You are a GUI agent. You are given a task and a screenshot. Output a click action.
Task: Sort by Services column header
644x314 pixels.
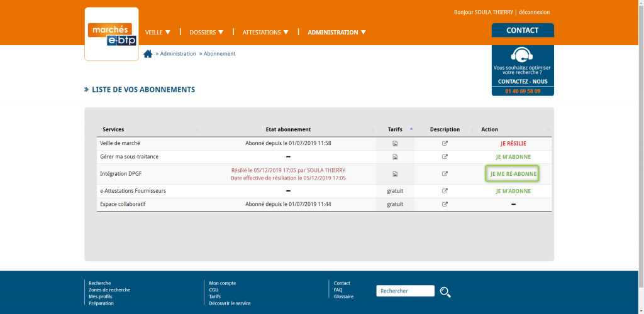(x=113, y=129)
